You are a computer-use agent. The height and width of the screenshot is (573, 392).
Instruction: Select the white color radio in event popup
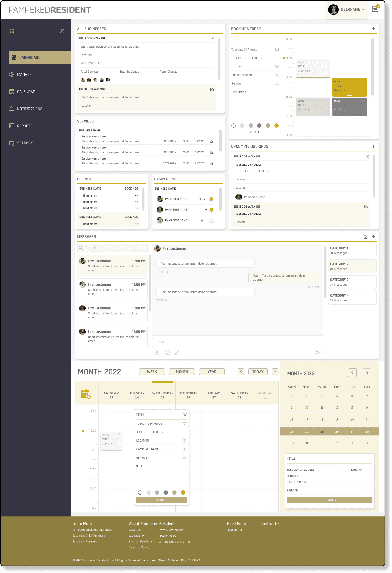click(x=140, y=492)
